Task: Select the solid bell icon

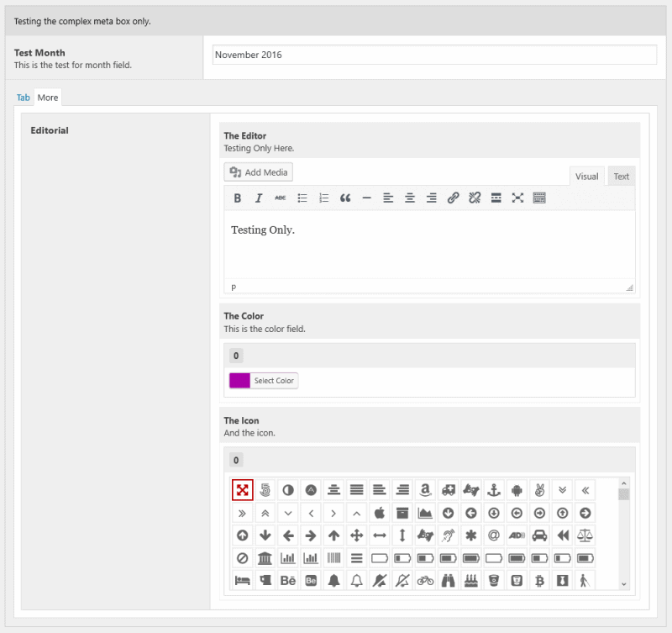Action: [x=333, y=581]
